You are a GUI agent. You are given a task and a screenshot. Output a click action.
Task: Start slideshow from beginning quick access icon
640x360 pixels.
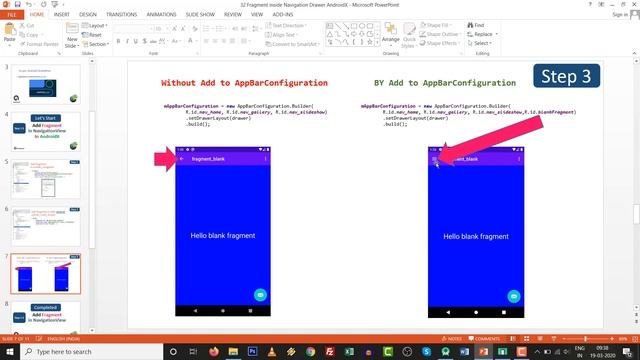(x=55, y=4)
